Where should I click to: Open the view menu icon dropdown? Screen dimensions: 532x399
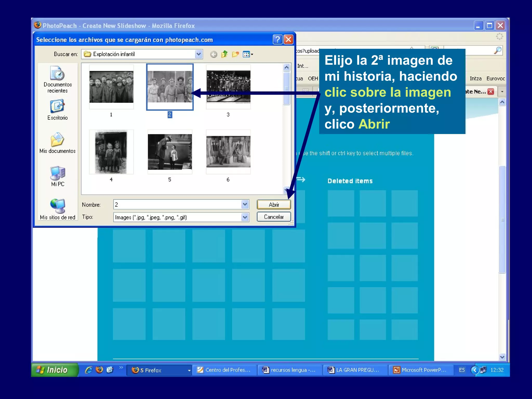point(248,54)
